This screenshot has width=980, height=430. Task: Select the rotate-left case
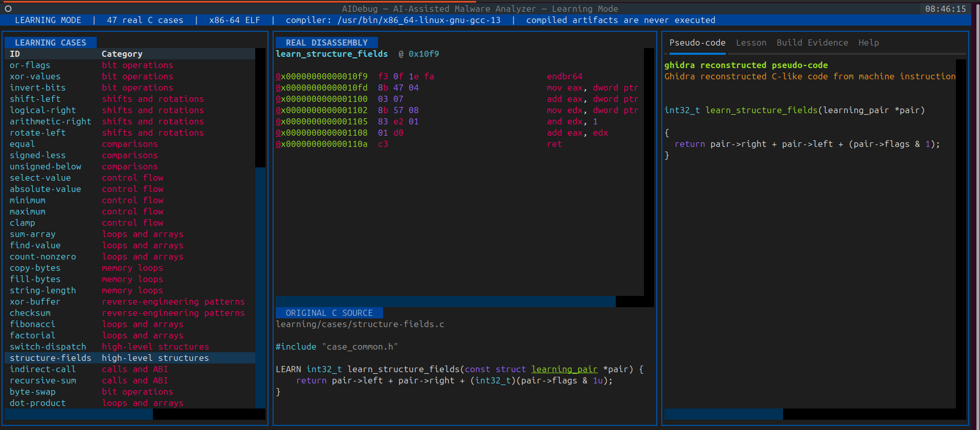click(x=130, y=133)
